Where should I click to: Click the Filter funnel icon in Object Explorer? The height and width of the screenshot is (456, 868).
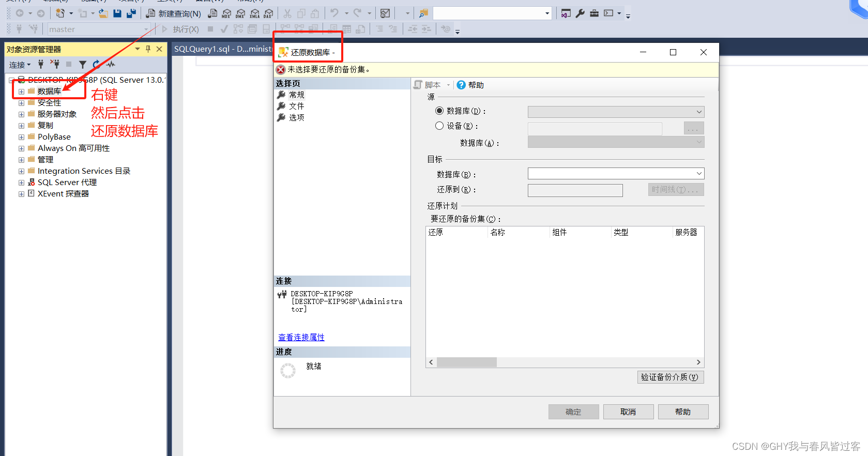tap(83, 65)
